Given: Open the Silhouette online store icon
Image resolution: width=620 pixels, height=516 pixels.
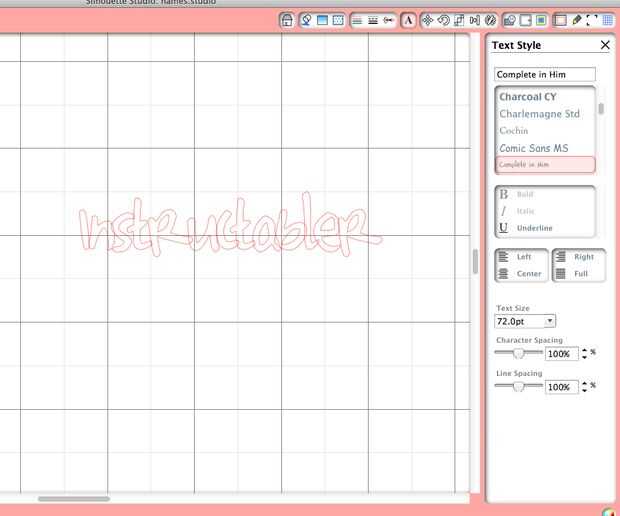Looking at the screenshot, I should coord(287,20).
